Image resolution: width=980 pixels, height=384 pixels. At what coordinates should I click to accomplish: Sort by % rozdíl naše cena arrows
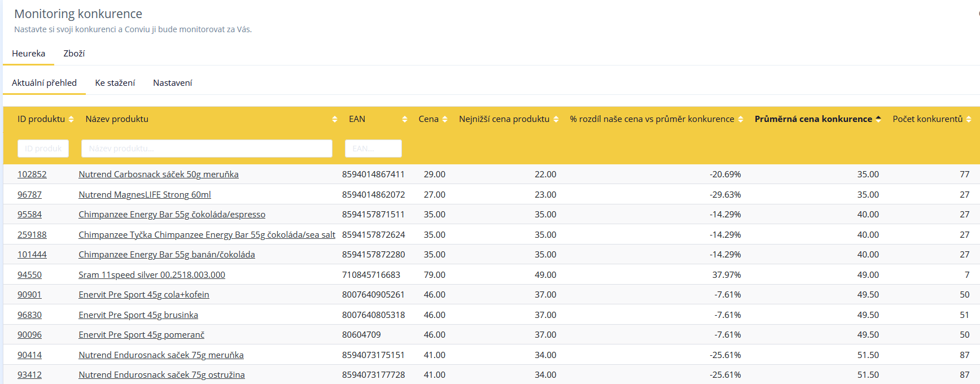(741, 119)
